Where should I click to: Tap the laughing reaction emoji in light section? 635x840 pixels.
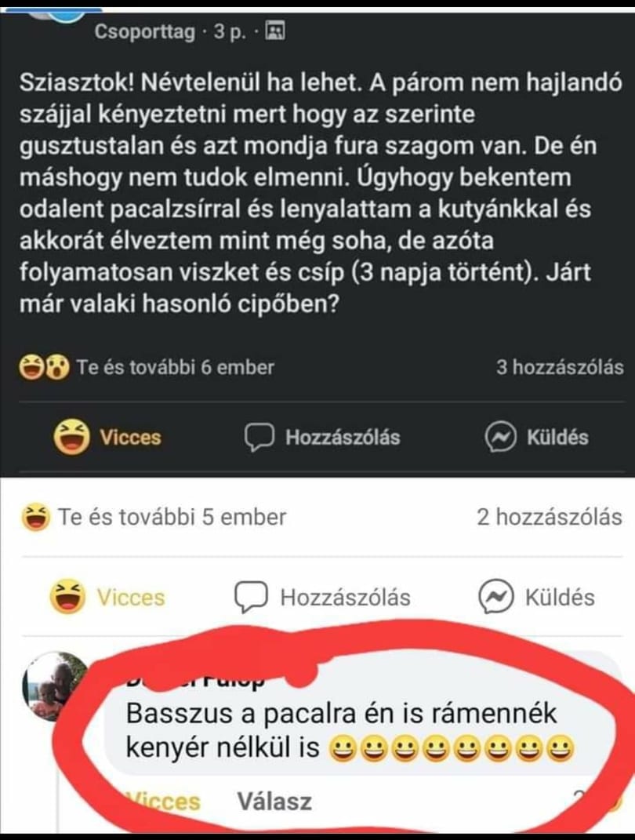(x=36, y=518)
